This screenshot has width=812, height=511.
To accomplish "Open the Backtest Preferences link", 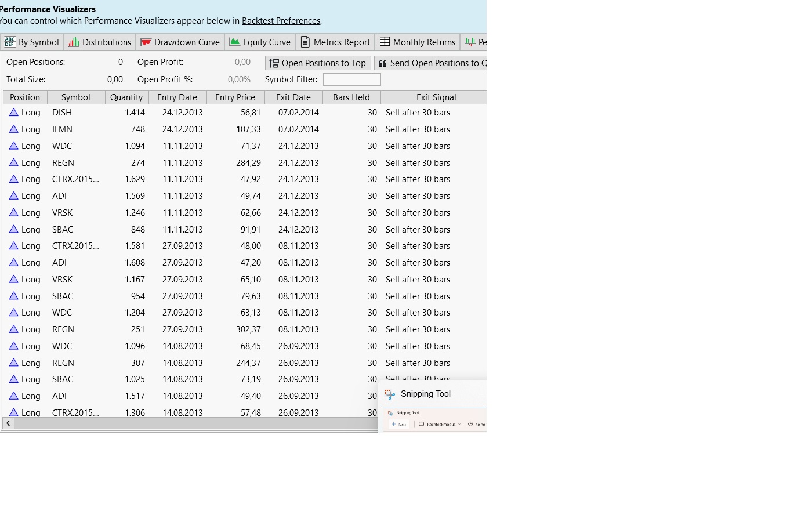I will (281, 21).
